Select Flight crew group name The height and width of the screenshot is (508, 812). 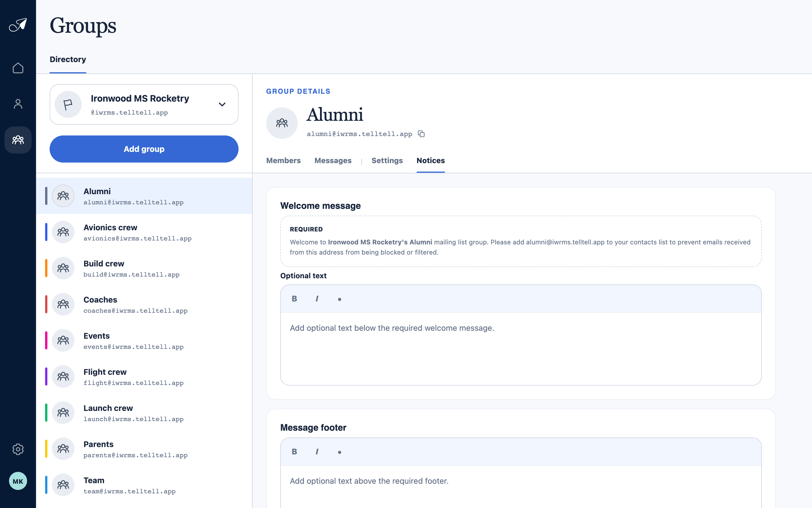point(105,372)
